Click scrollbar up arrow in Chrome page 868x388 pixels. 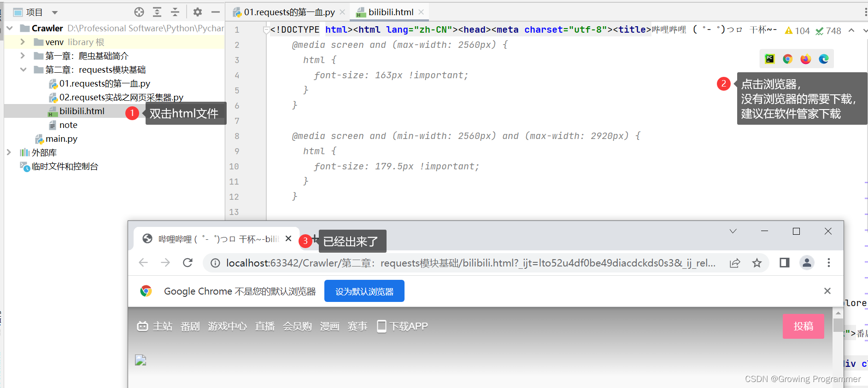click(838, 313)
